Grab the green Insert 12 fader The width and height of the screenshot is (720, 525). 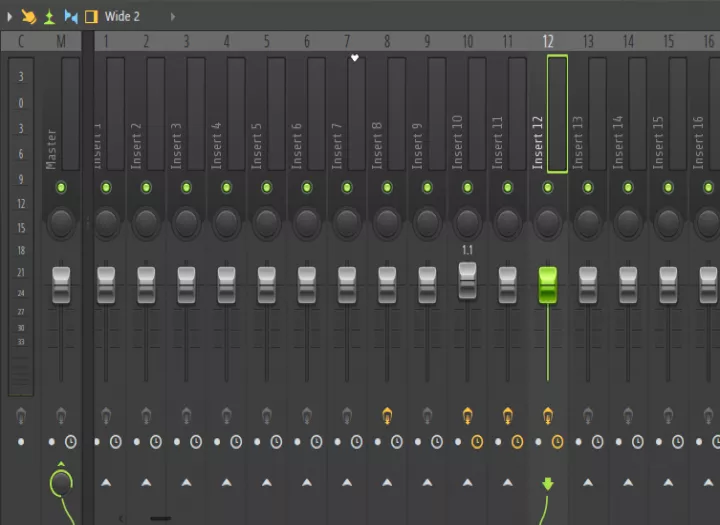pyautogui.click(x=548, y=285)
